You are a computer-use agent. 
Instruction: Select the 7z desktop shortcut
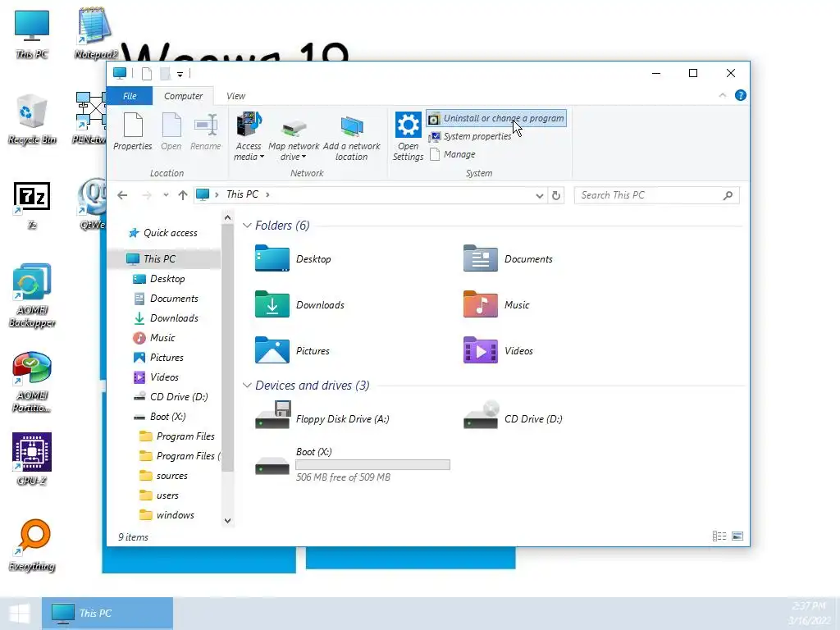coord(32,206)
